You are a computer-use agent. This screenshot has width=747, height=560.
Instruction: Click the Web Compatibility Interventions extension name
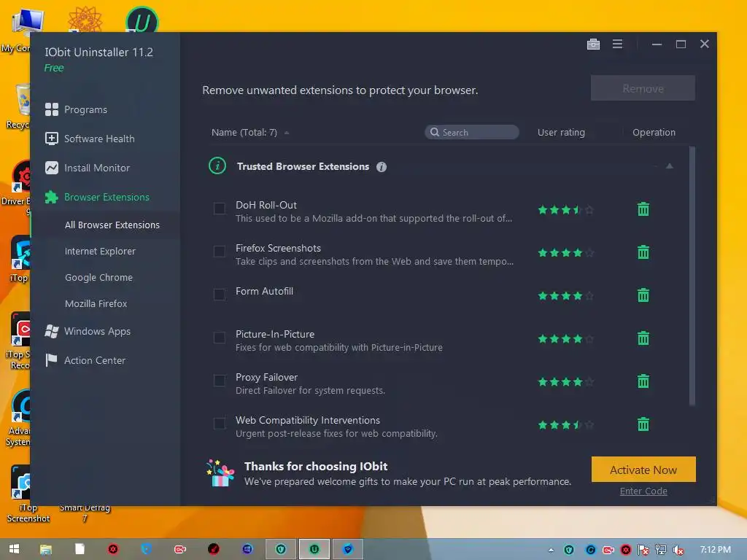(x=308, y=420)
